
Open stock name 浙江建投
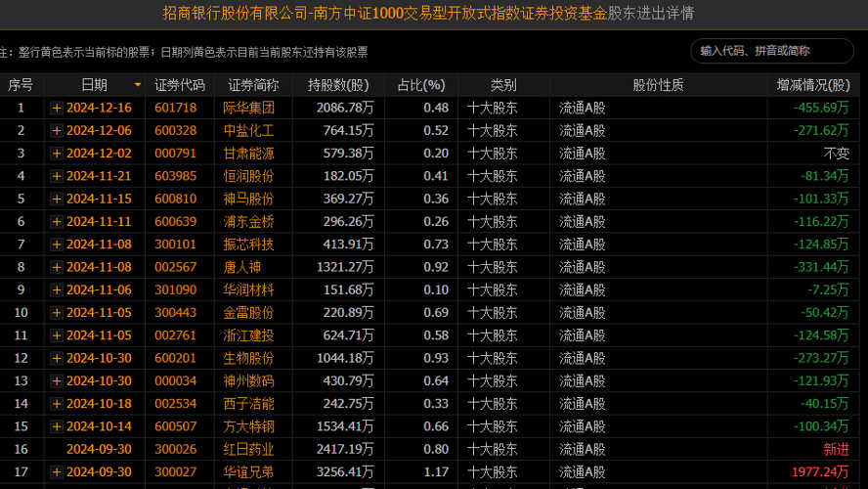248,335
